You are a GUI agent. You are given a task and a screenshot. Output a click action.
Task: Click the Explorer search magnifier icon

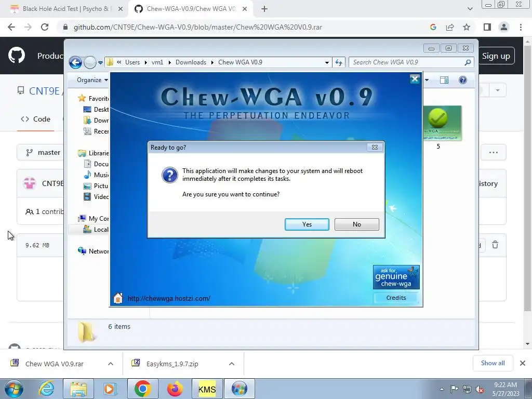click(x=468, y=62)
